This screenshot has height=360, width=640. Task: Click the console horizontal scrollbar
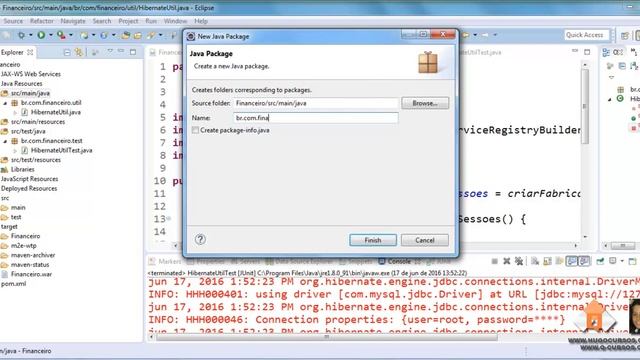pos(327,337)
